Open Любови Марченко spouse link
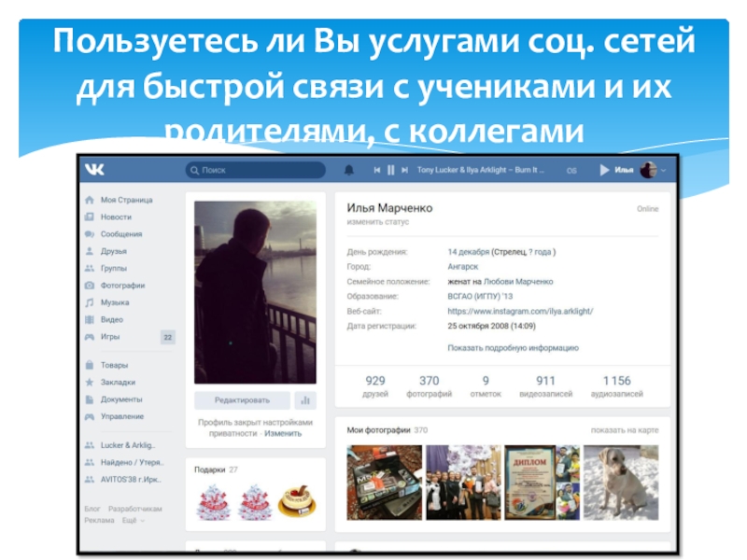The height and width of the screenshot is (560, 747). 518,282
